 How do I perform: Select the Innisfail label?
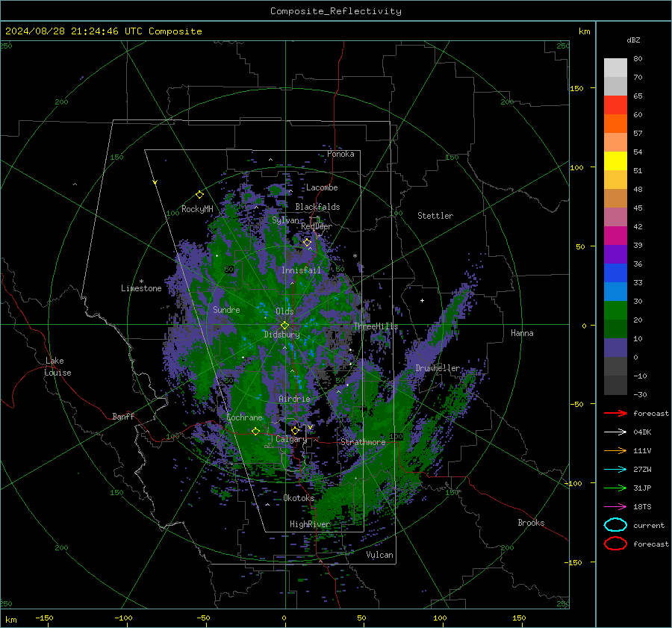(x=301, y=270)
